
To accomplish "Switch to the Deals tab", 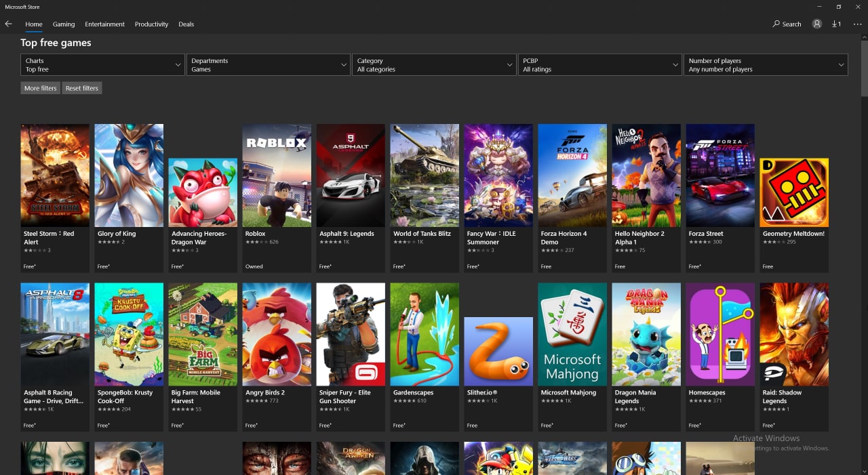I will (186, 24).
